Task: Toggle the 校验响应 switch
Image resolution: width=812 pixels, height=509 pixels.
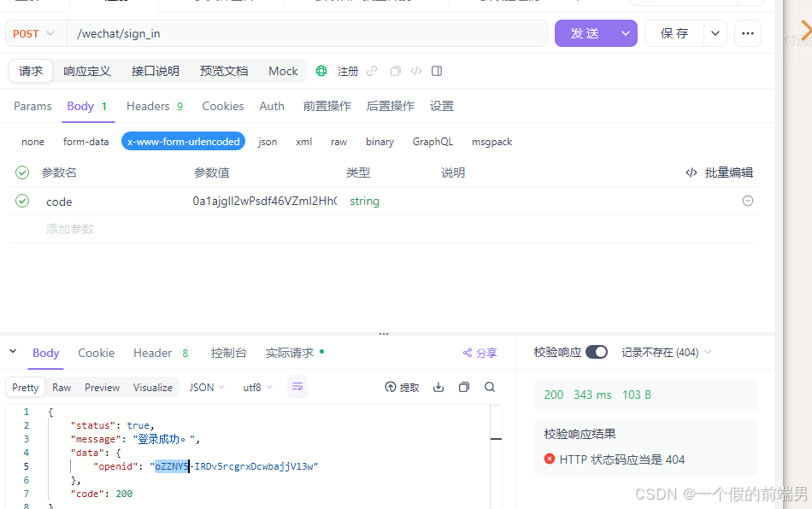Action: 597,352
